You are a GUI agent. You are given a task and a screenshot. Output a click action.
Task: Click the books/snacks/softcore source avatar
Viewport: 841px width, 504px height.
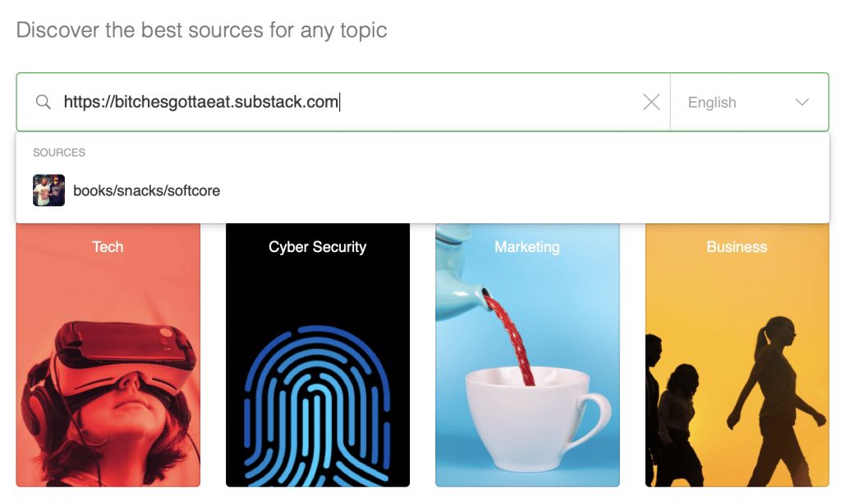pyautogui.click(x=48, y=190)
